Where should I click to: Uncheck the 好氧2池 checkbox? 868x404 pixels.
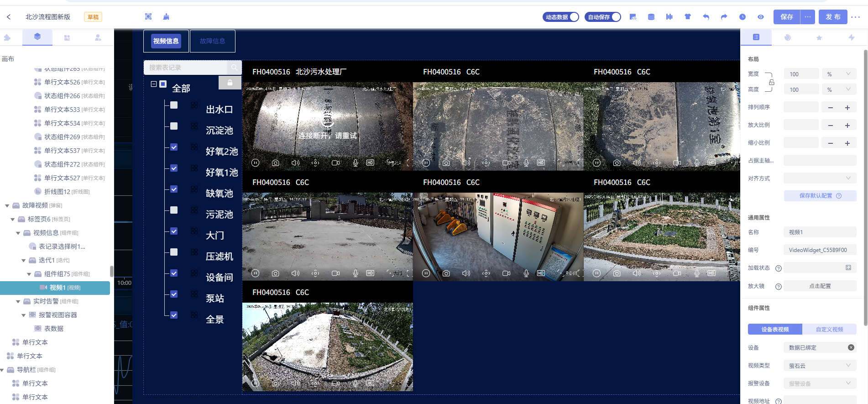(x=174, y=147)
